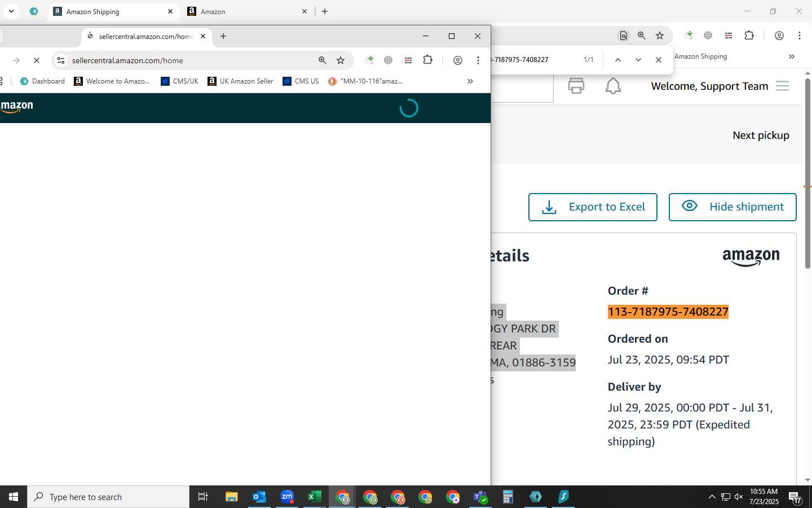Close the sellercentral.amazon.com tab
The image size is (812, 508).
[203, 36]
